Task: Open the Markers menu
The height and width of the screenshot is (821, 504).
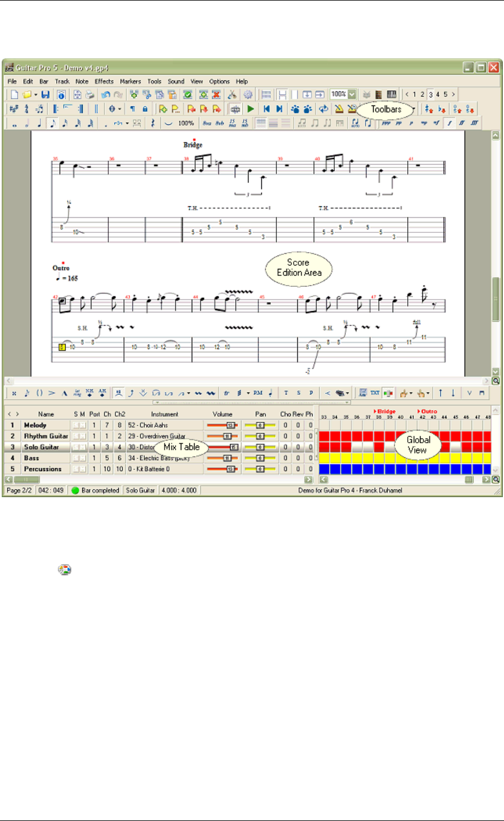Action: (x=130, y=82)
